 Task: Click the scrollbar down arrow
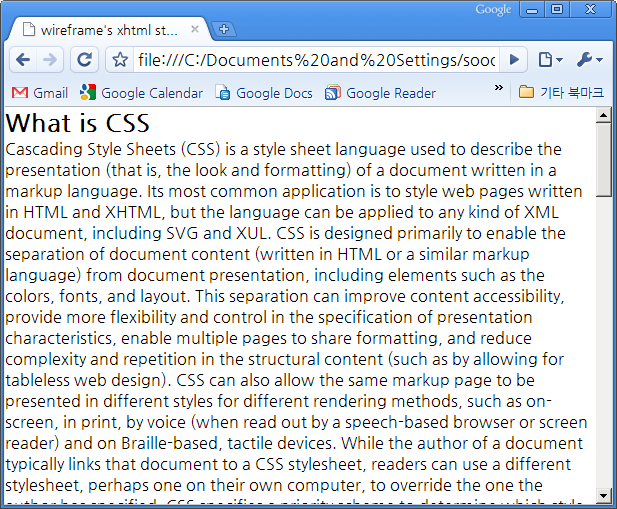pos(603,496)
